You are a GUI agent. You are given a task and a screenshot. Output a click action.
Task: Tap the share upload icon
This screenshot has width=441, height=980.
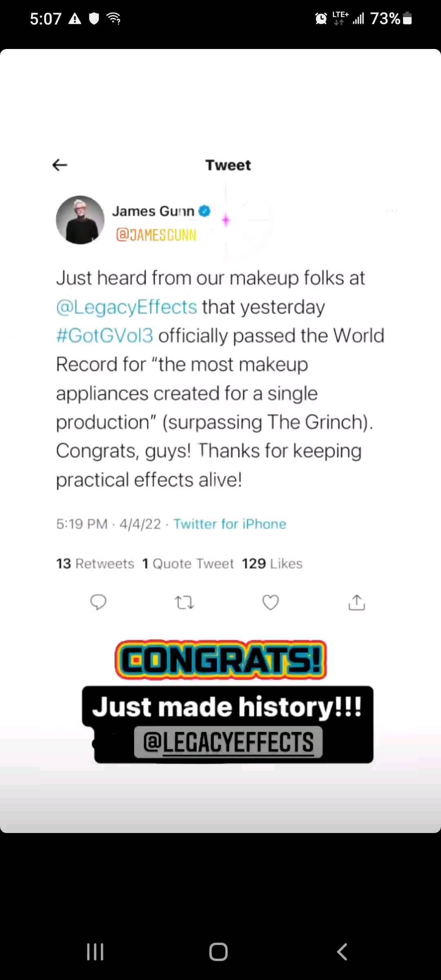[x=356, y=602]
